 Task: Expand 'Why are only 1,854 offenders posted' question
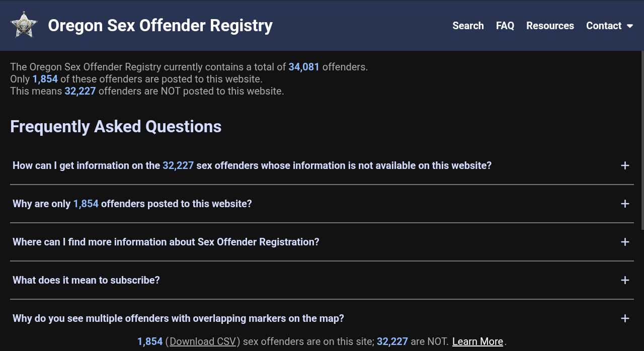point(132,204)
